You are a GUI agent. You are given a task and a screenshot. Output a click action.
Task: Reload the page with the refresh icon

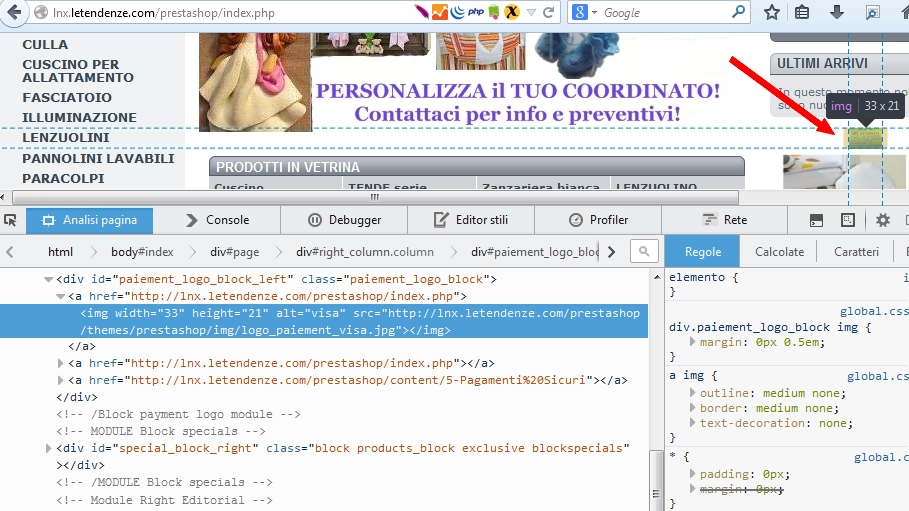tap(548, 12)
